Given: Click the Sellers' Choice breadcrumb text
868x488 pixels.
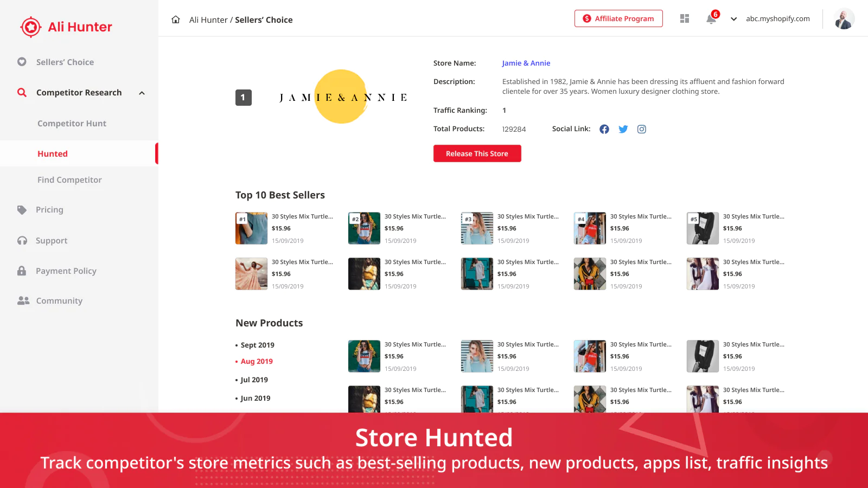Looking at the screenshot, I should [x=264, y=20].
